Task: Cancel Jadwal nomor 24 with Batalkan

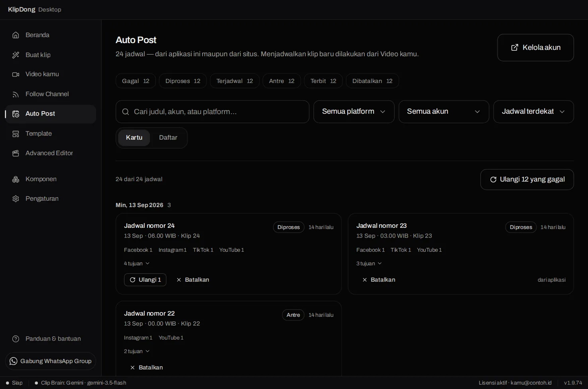Action: pyautogui.click(x=193, y=280)
